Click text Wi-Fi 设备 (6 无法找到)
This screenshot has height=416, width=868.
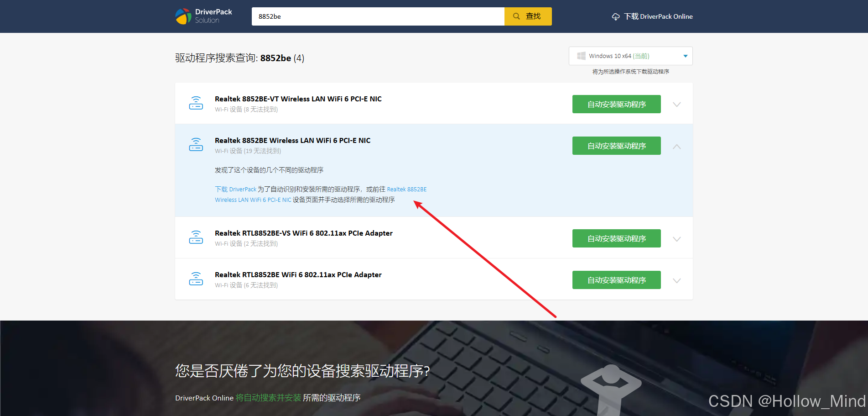click(246, 285)
